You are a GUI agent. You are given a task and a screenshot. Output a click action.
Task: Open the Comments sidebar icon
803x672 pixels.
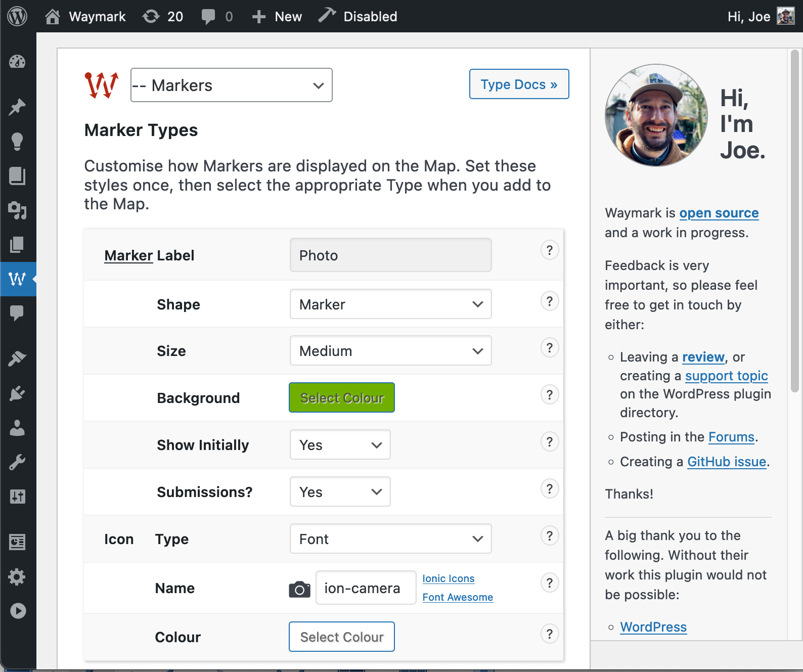pos(17,313)
